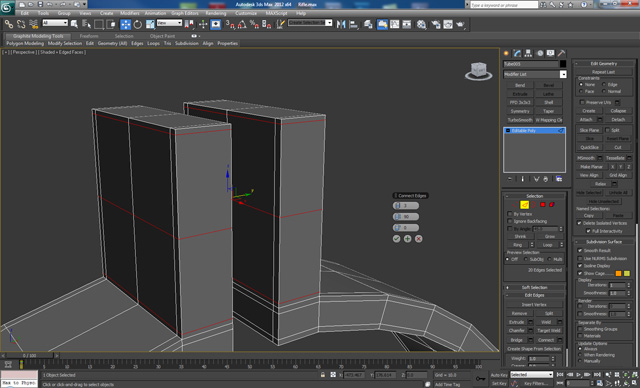This screenshot has width=640, height=388.
Task: Click the Play Animation button
Action: 578,374
